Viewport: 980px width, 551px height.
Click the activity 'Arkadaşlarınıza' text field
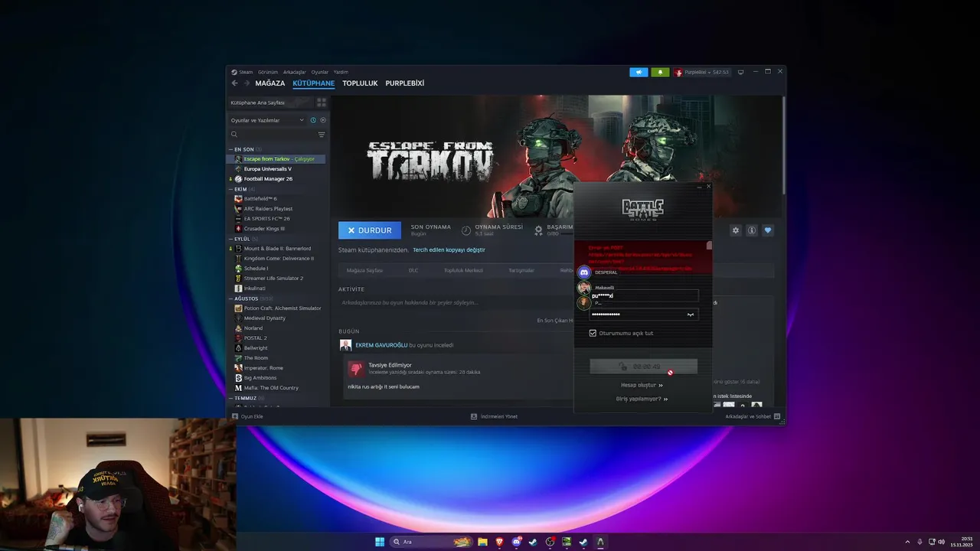[x=456, y=302]
